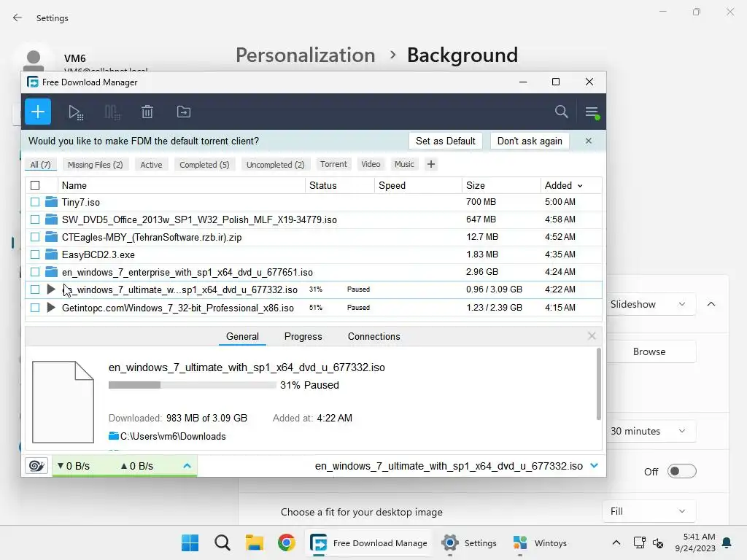Show hidden system tray icons
Screen dimensions: 747x560
[616, 542]
